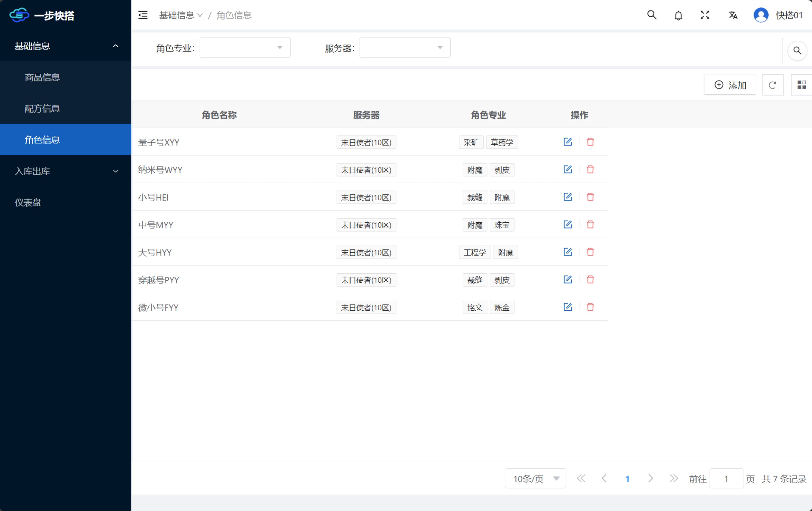This screenshot has width=812, height=511.
Task: Open the 10条/页 page size dropdown
Action: pyautogui.click(x=535, y=478)
